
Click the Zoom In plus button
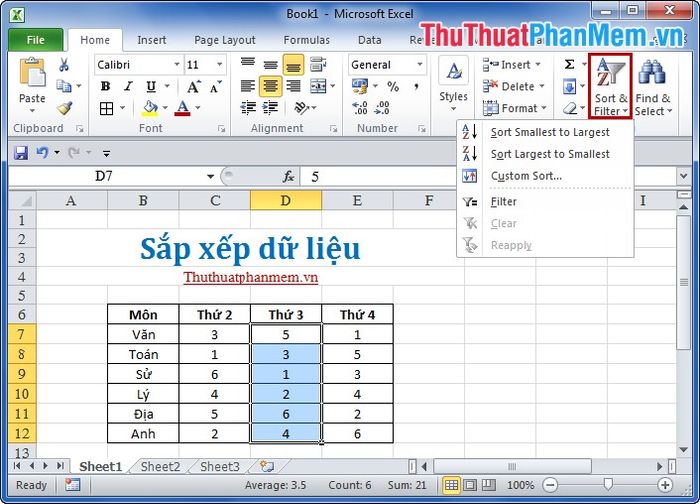pos(665,485)
